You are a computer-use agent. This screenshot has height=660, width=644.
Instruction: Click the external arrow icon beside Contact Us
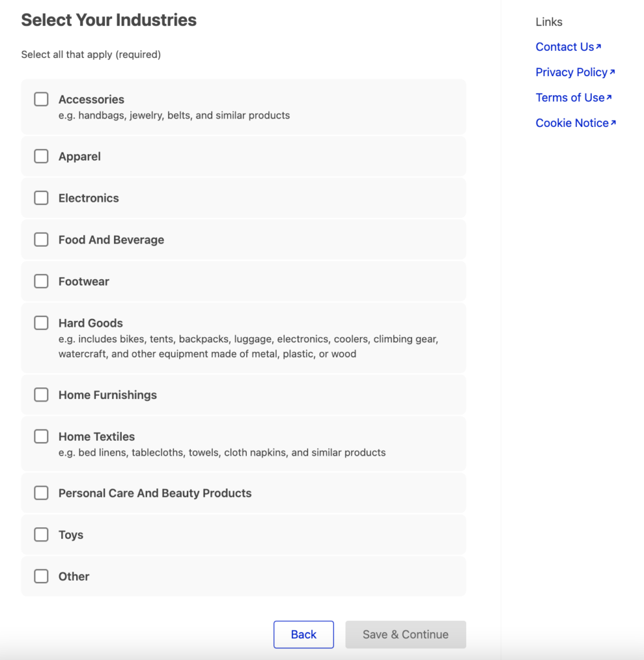598,46
